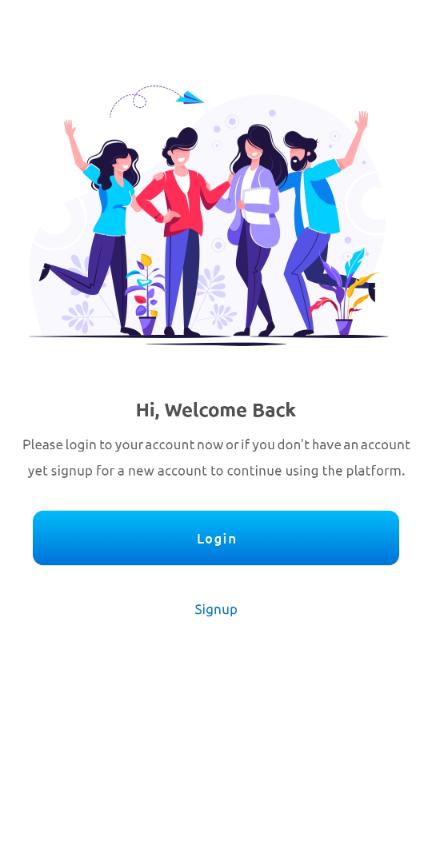This screenshot has width=432, height=852.
Task: Click the woman holding white papers
Action: pyautogui.click(x=254, y=228)
